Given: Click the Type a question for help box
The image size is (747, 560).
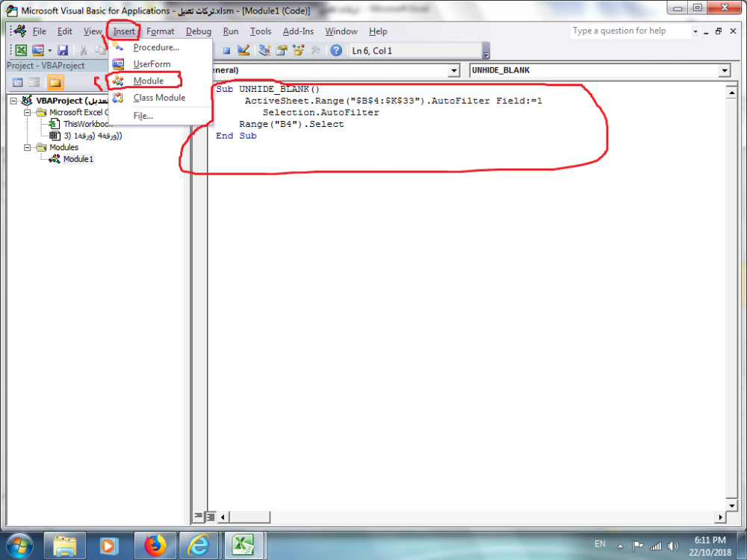Looking at the screenshot, I should [x=630, y=31].
